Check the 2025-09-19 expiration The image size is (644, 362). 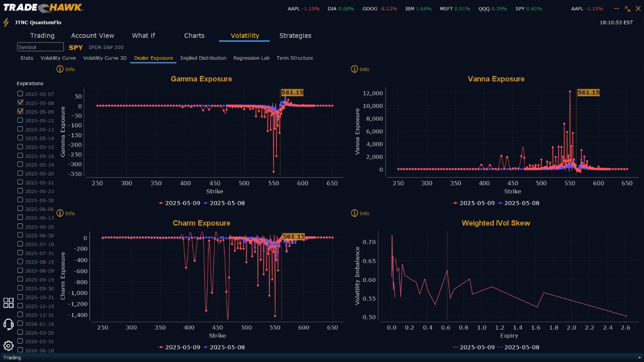(20, 279)
